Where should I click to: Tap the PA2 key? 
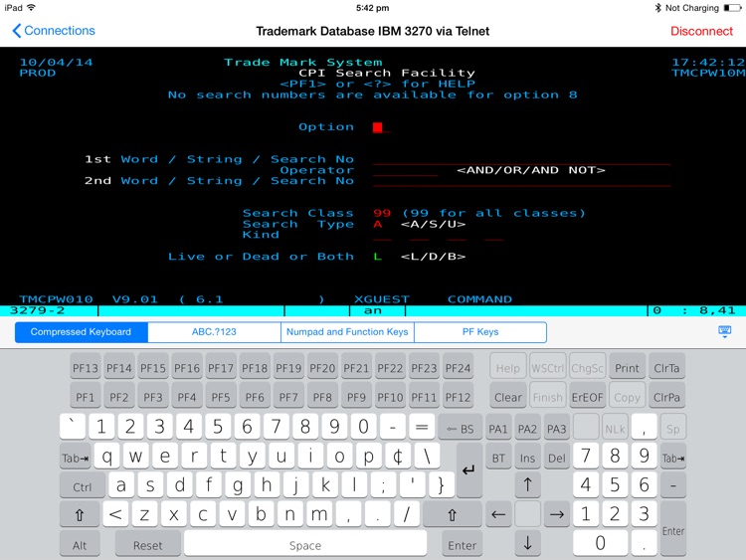(x=527, y=429)
